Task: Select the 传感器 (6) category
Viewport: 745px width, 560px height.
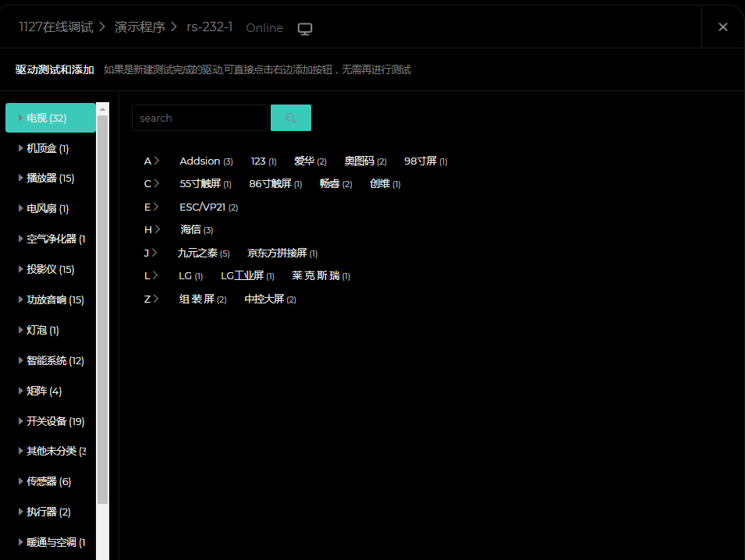Action: (x=48, y=481)
